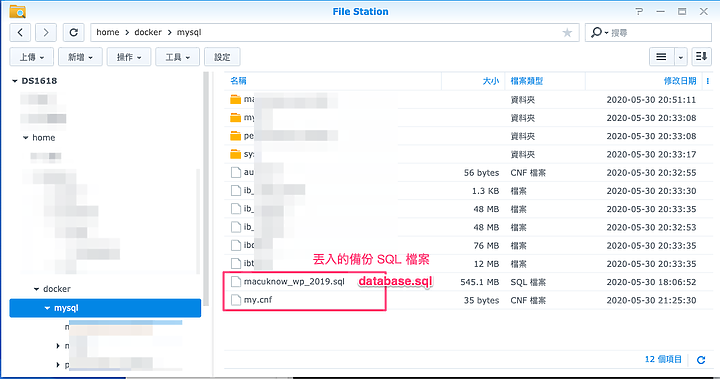Click docker in the breadcrumb path
The image size is (720, 379).
148,32
